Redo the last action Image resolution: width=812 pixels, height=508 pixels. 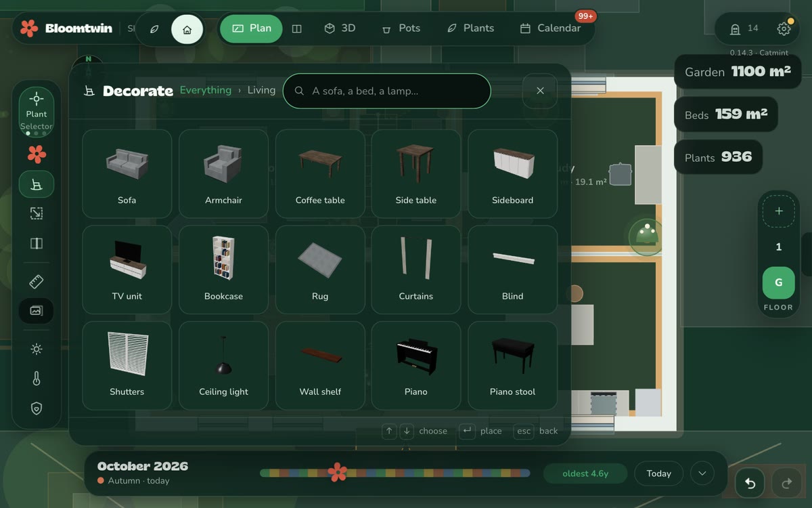[786, 484]
